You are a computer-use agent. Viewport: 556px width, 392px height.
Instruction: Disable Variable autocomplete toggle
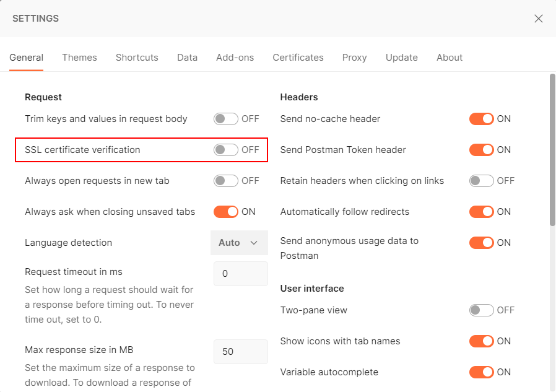[x=481, y=372]
